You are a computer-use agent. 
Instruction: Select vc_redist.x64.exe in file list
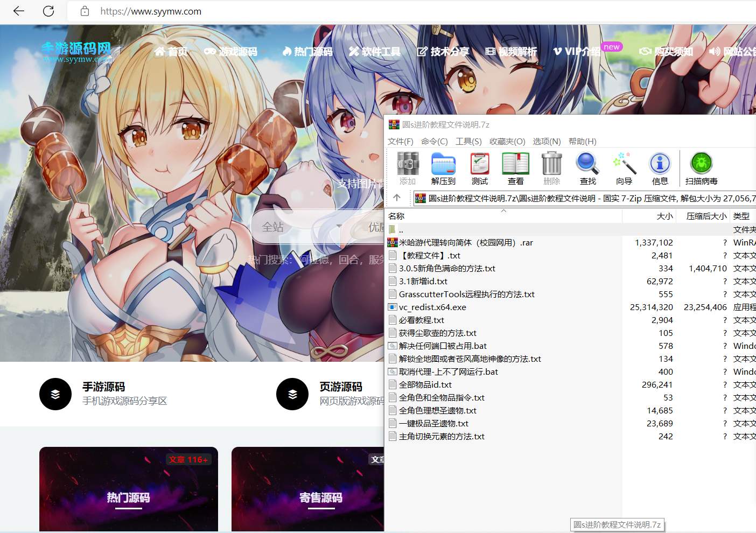[432, 307]
